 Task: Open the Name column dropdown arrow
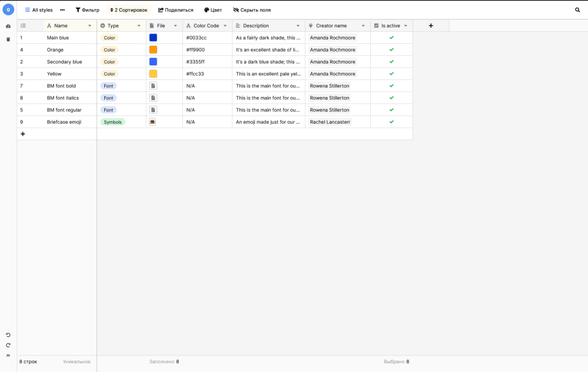point(90,26)
